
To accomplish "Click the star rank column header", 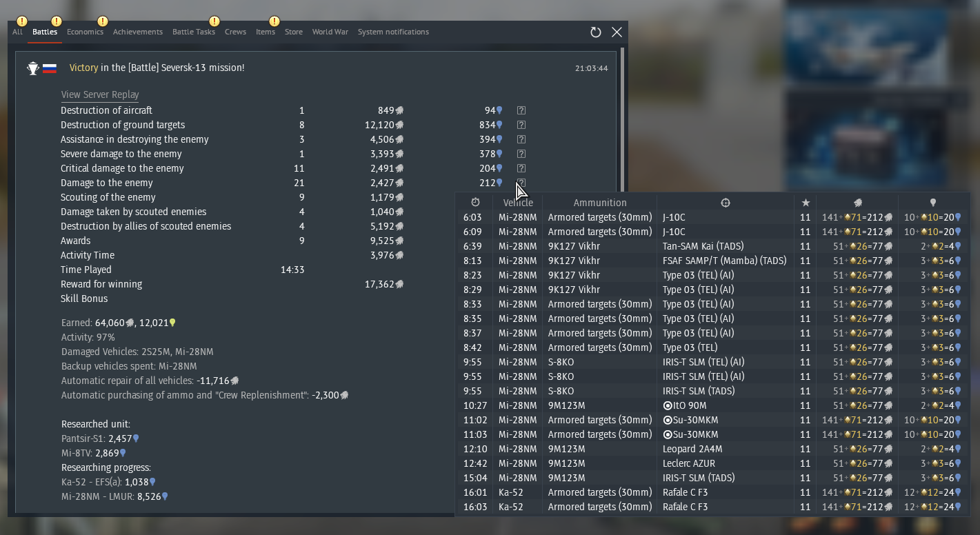I will [x=806, y=203].
